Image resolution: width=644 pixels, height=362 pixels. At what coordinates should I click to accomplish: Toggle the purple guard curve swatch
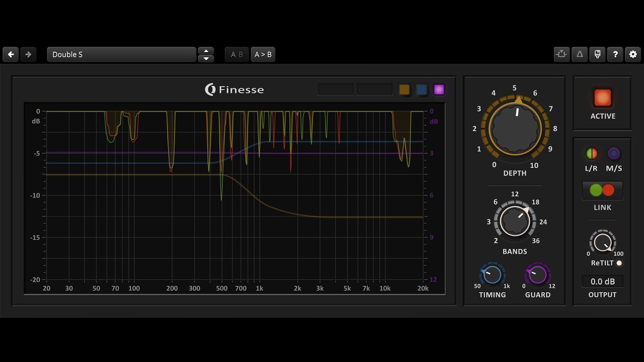click(439, 89)
